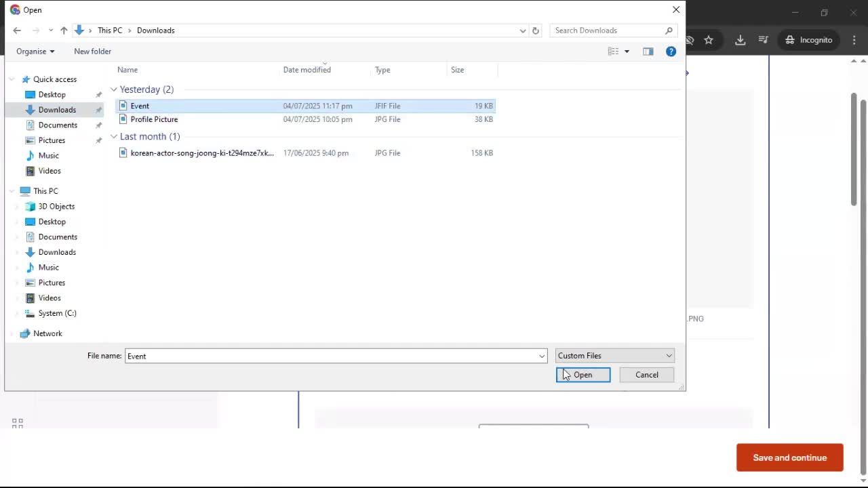Viewport: 868px width, 488px height.
Task: Expand the address bar path dropdown
Action: [x=523, y=30]
